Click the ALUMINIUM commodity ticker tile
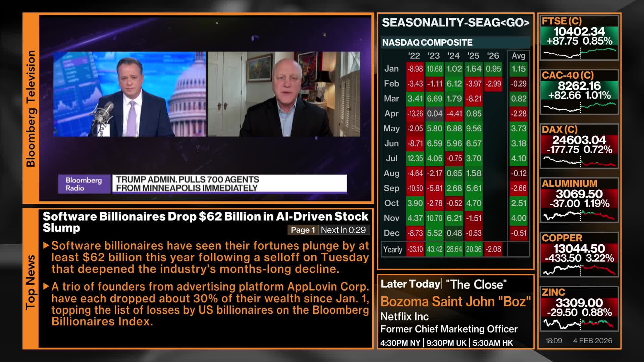Image resolution: width=644 pixels, height=362 pixels. (579, 200)
